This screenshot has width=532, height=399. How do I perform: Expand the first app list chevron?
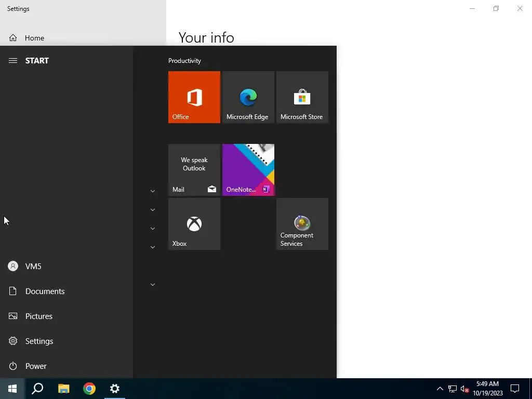click(153, 191)
